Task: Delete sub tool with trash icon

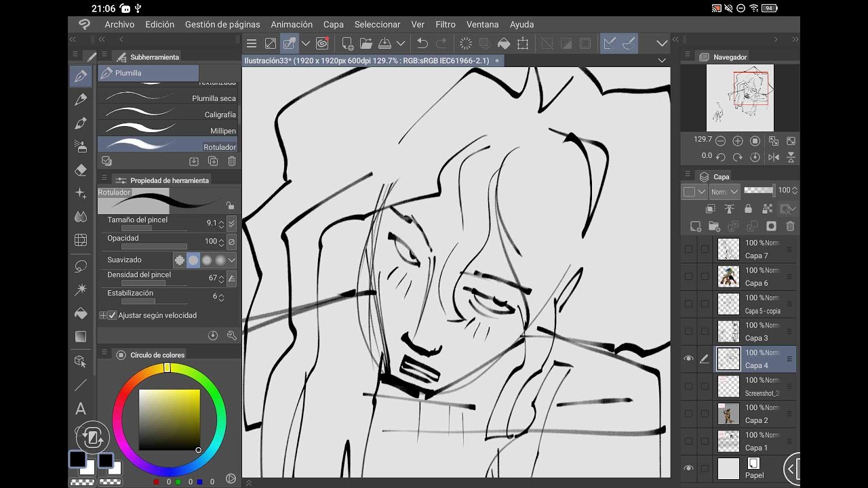Action: (232, 161)
